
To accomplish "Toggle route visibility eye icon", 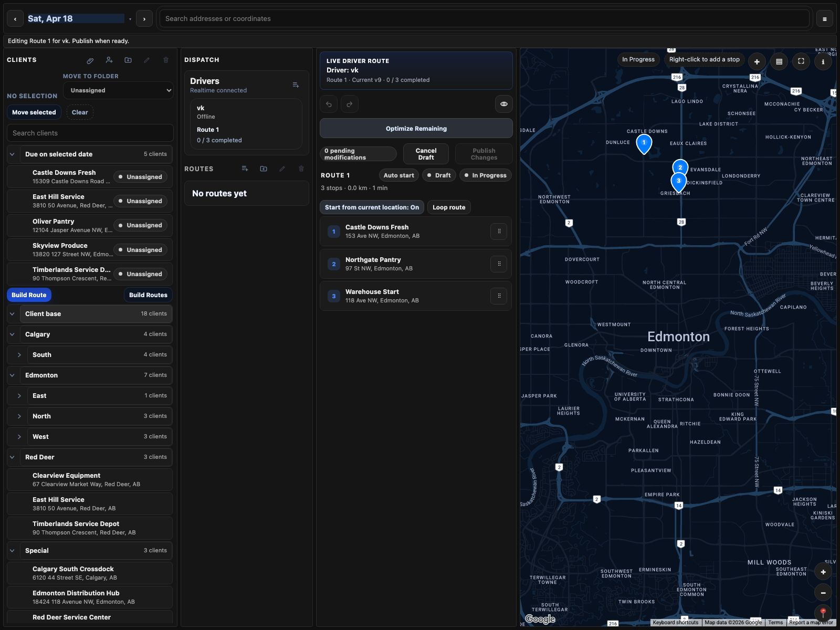I will tap(504, 104).
